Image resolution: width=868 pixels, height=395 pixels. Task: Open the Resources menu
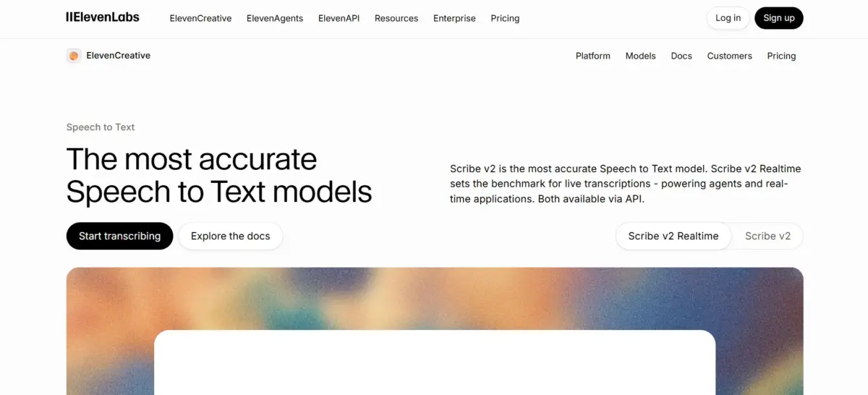click(396, 18)
